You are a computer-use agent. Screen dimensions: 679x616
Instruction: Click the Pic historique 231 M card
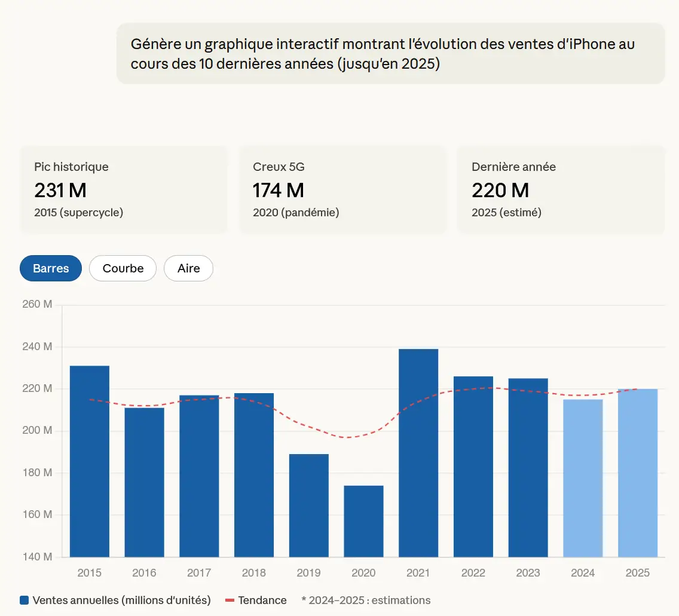(x=123, y=190)
